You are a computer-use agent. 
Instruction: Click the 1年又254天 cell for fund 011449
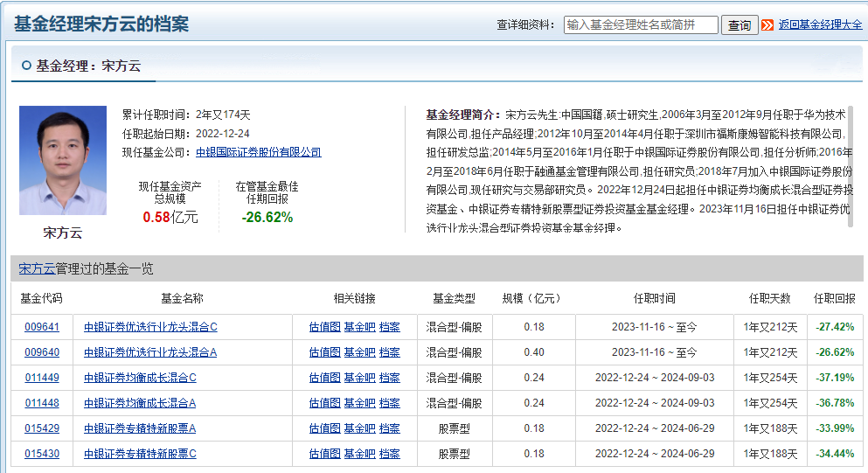click(771, 378)
